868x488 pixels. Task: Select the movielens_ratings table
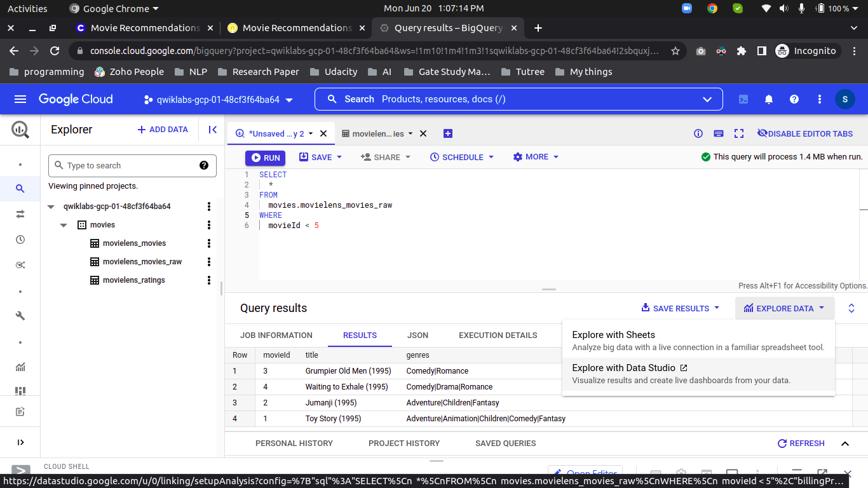133,280
